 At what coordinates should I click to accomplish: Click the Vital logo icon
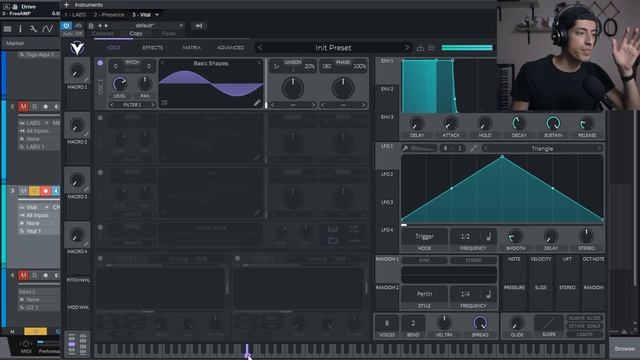(x=77, y=48)
